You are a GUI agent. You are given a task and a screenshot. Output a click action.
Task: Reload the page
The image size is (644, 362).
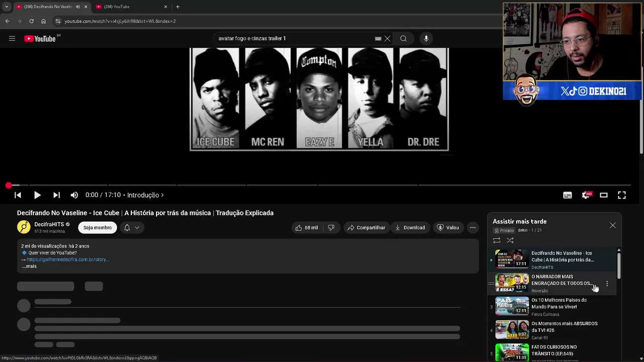[31, 21]
